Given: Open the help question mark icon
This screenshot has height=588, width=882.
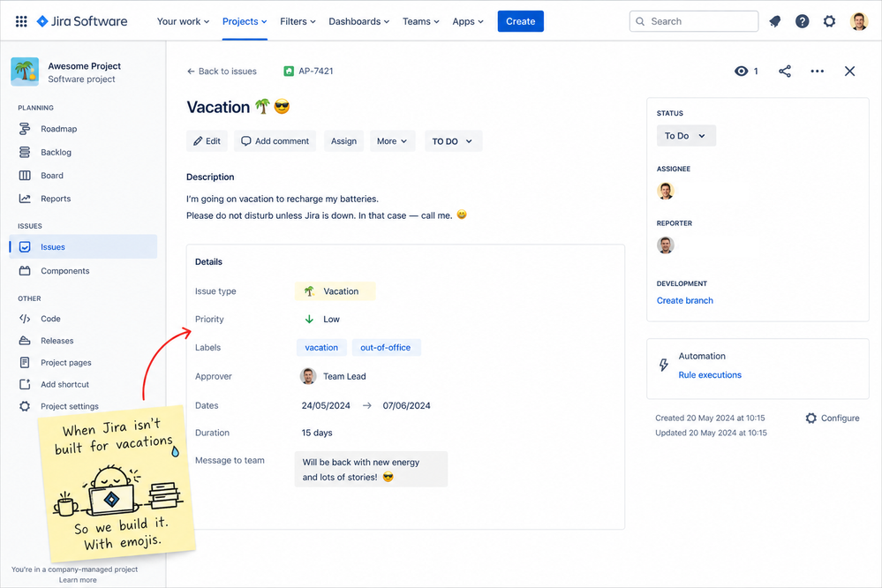Looking at the screenshot, I should pos(803,21).
